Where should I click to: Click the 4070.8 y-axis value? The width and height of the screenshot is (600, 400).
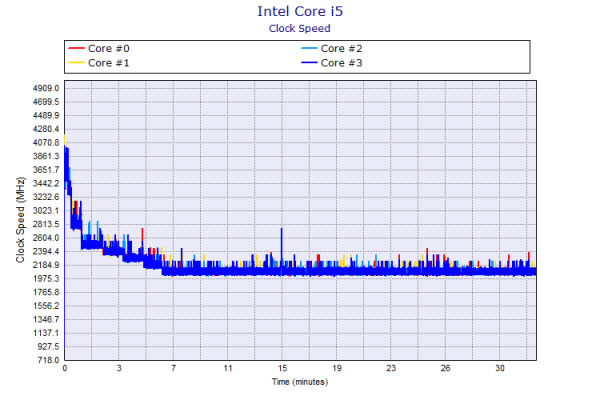click(x=46, y=143)
